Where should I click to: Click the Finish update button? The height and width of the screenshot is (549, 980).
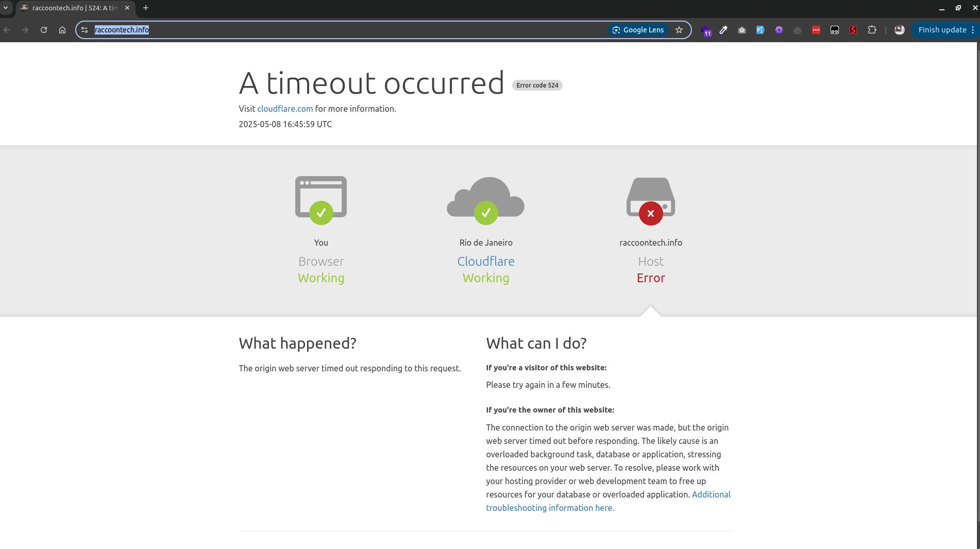942,30
